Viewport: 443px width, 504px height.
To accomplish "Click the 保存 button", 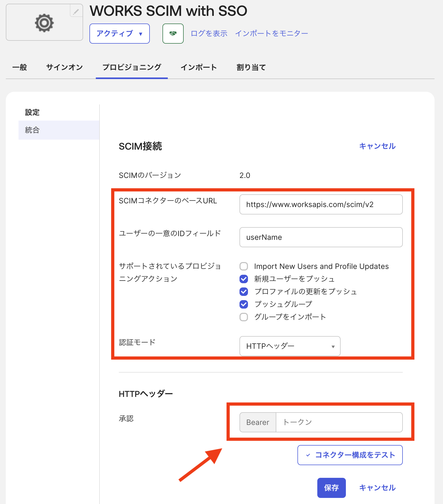I will pyautogui.click(x=332, y=488).
